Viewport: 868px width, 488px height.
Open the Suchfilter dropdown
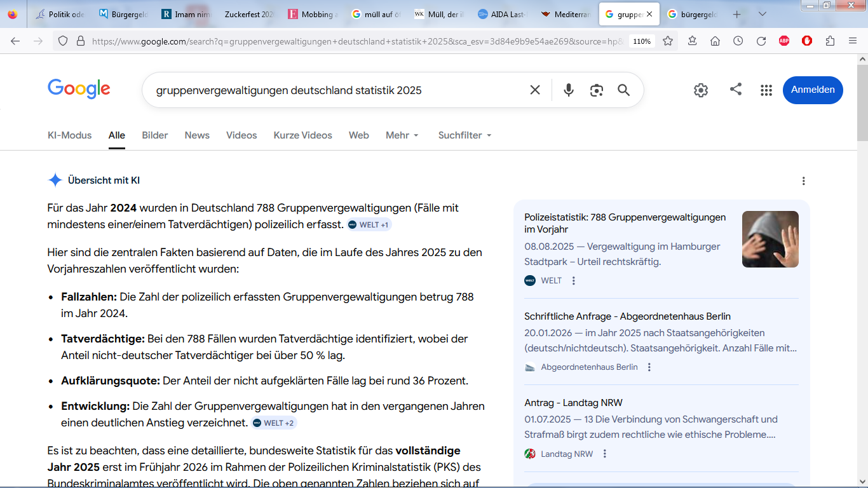click(465, 135)
